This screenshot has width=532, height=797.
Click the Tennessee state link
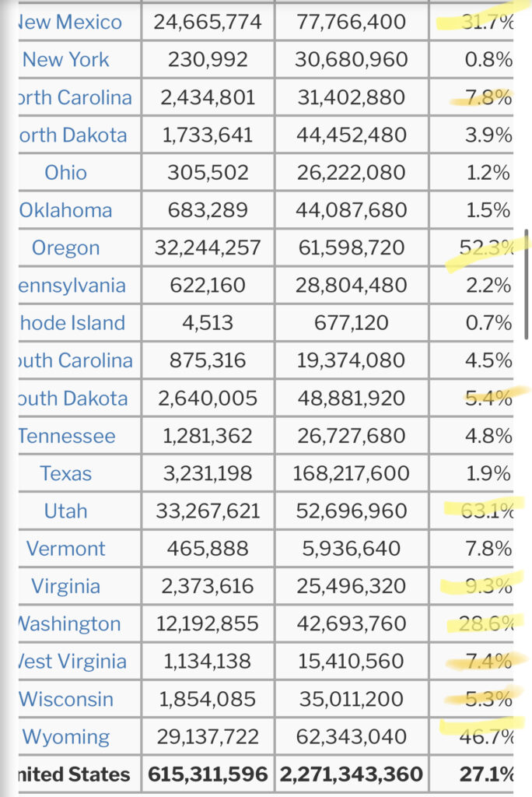(67, 436)
